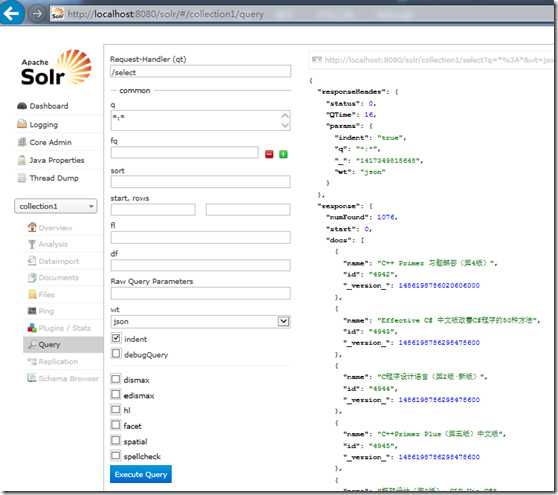
Task: Open the Java Properties menu item
Action: 57,160
